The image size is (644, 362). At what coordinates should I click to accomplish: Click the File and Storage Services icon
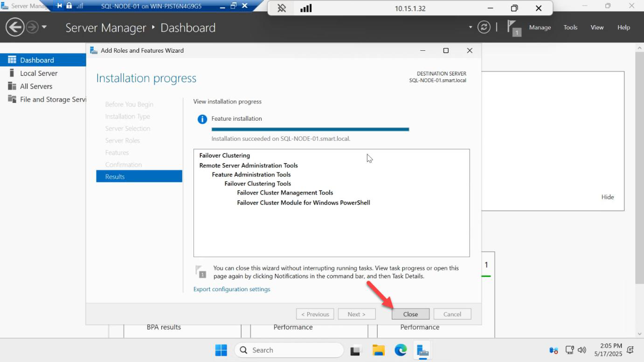pos(12,99)
